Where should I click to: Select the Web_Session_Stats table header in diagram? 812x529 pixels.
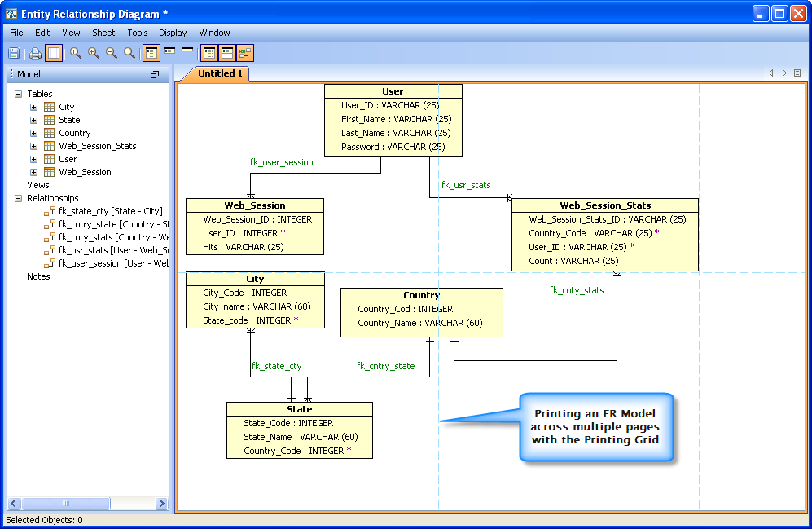point(605,205)
